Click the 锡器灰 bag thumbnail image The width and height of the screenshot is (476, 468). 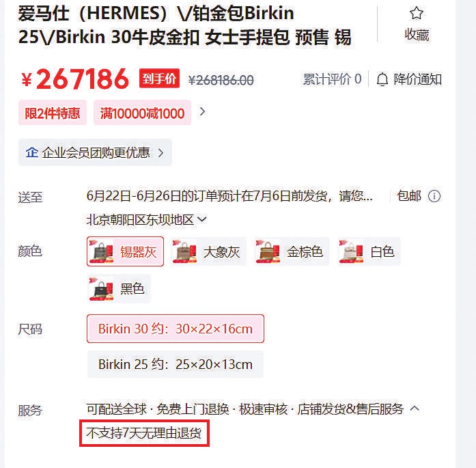click(101, 251)
